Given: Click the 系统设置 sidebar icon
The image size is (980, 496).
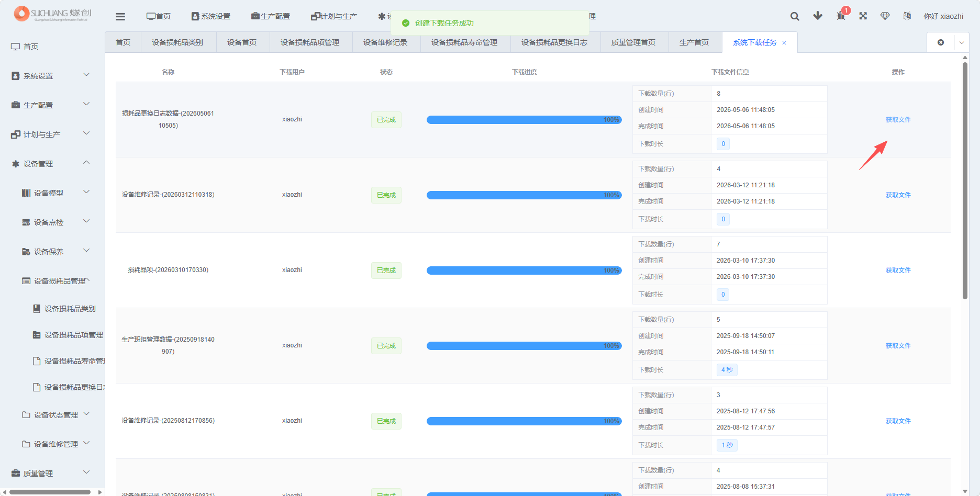Looking at the screenshot, I should click(16, 76).
